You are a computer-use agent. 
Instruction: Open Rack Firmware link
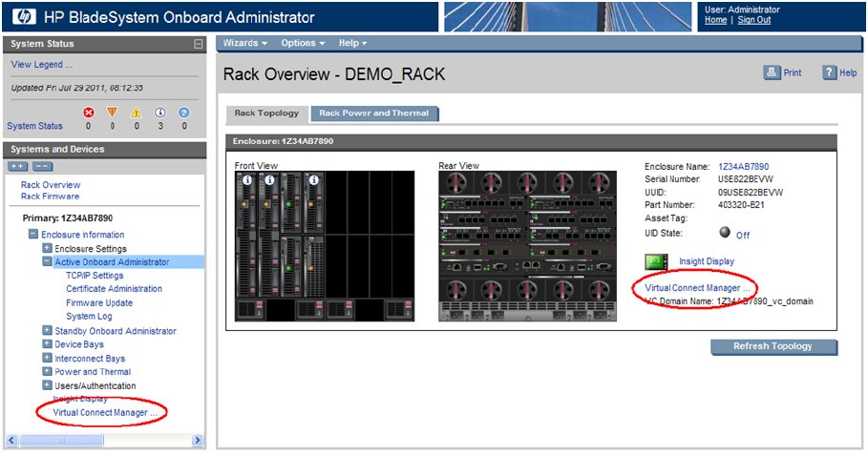pos(50,196)
